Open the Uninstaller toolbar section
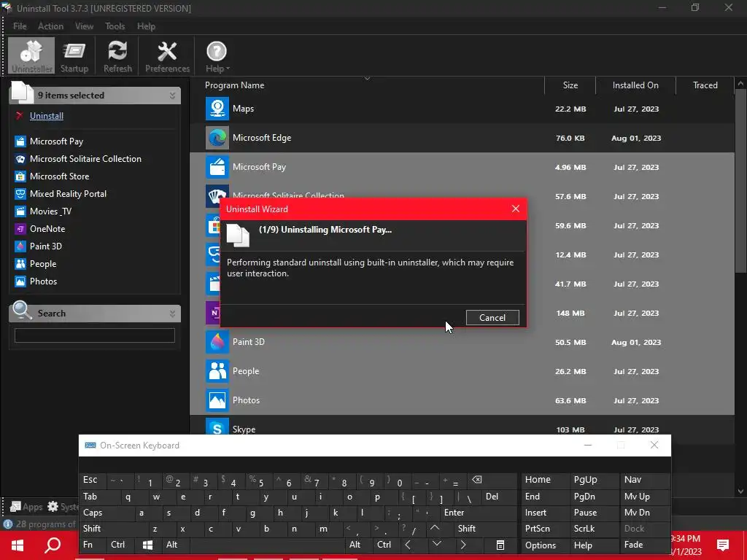This screenshot has width=747, height=560. (x=31, y=56)
